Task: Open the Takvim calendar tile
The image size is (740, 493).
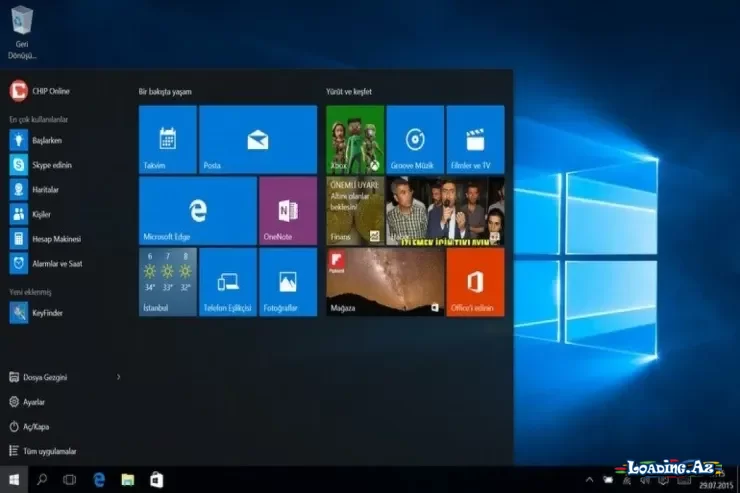Action: tap(168, 139)
